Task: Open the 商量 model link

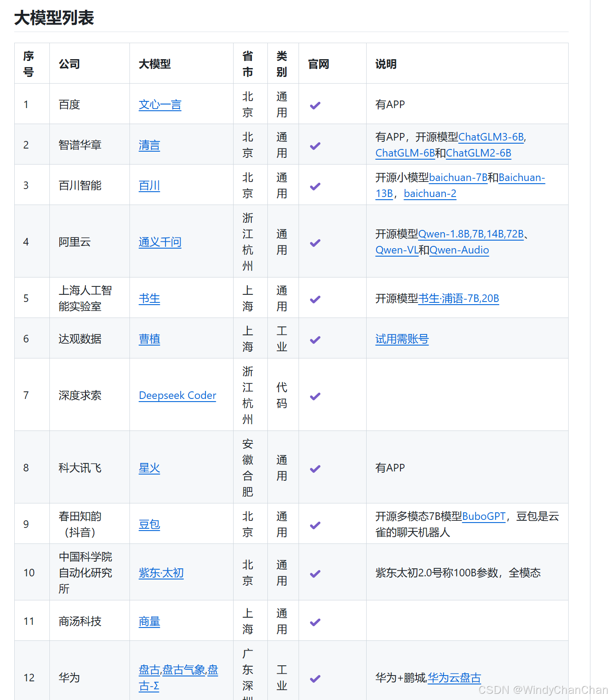Action: pos(149,622)
